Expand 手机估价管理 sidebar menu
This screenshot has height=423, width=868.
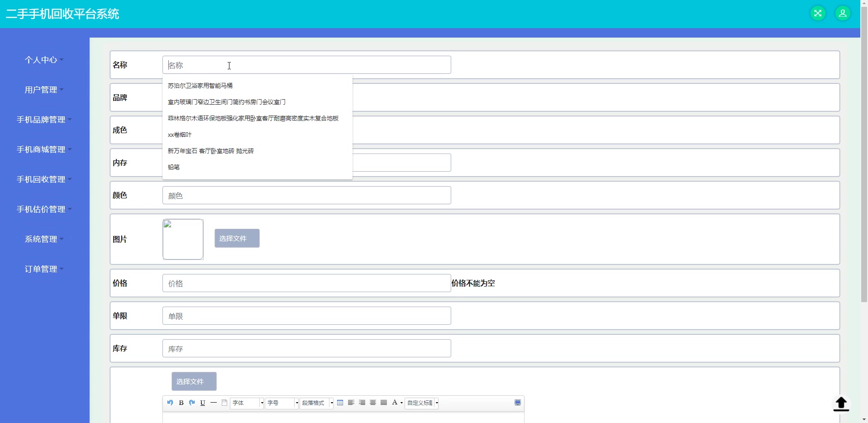point(44,209)
